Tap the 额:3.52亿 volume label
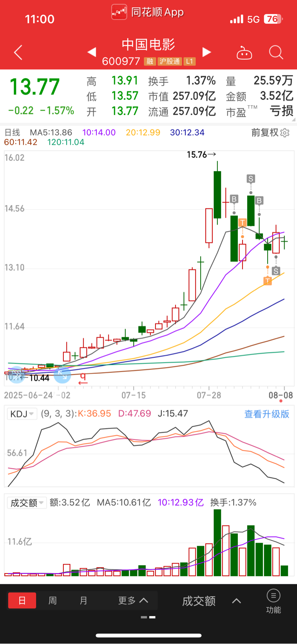Image resolution: width=297 pixels, height=644 pixels. click(70, 503)
